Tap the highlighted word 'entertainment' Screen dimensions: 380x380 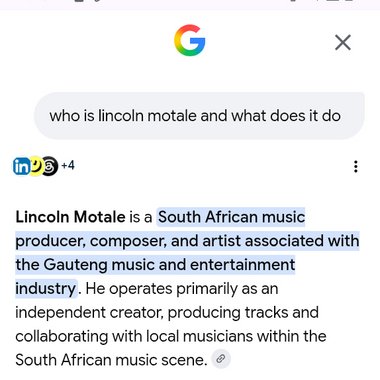click(243, 265)
